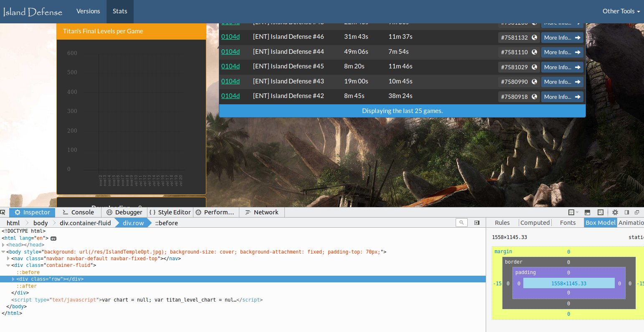The height and width of the screenshot is (332, 644).
Task: Click the globe icon for #7581110
Action: [534, 52]
